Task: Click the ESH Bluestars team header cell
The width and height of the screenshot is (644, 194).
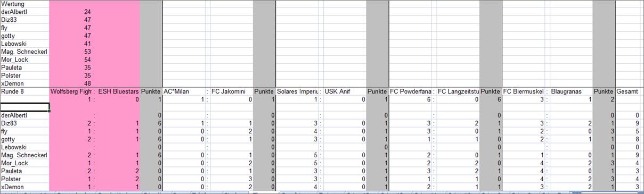Action: pos(118,91)
